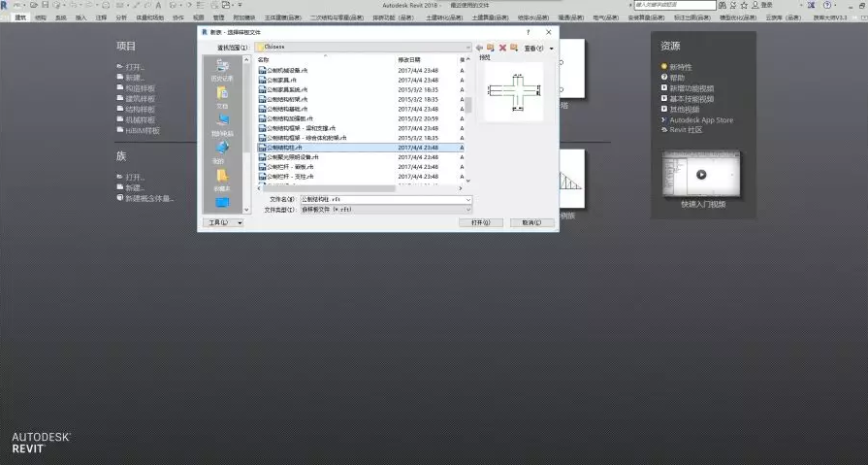Click the up-one-level folder icon in dialog
Viewport: 868px width, 465px height.
pyautogui.click(x=491, y=48)
